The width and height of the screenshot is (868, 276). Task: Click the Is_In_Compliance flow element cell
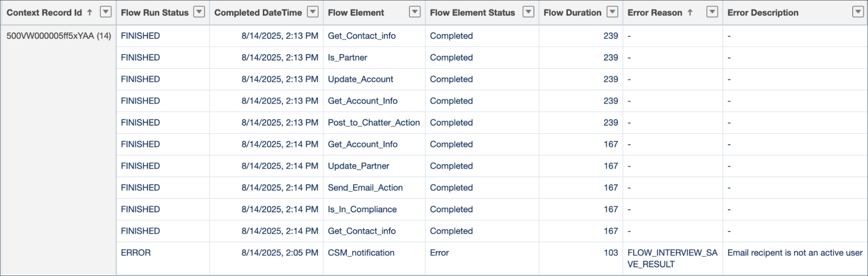pos(362,209)
